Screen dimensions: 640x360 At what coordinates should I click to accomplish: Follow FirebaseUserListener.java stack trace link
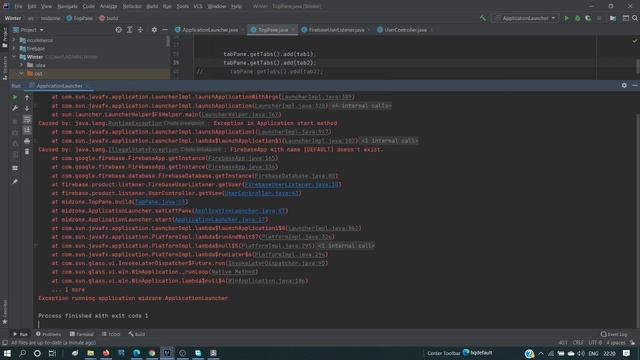[x=292, y=184]
